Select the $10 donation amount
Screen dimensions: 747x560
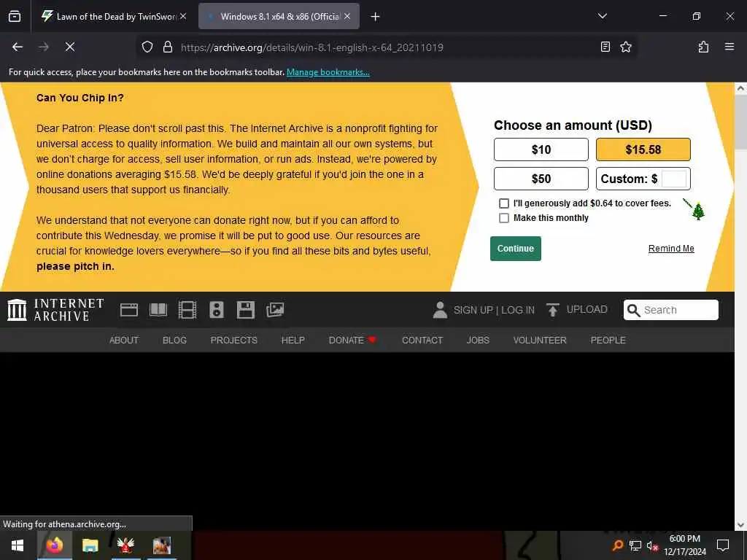coord(541,149)
